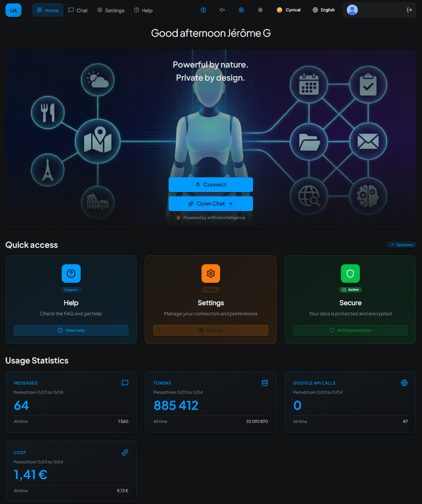Open the Cynical personality selector
Image resolution: width=422 pixels, height=504 pixels.
pos(289,10)
